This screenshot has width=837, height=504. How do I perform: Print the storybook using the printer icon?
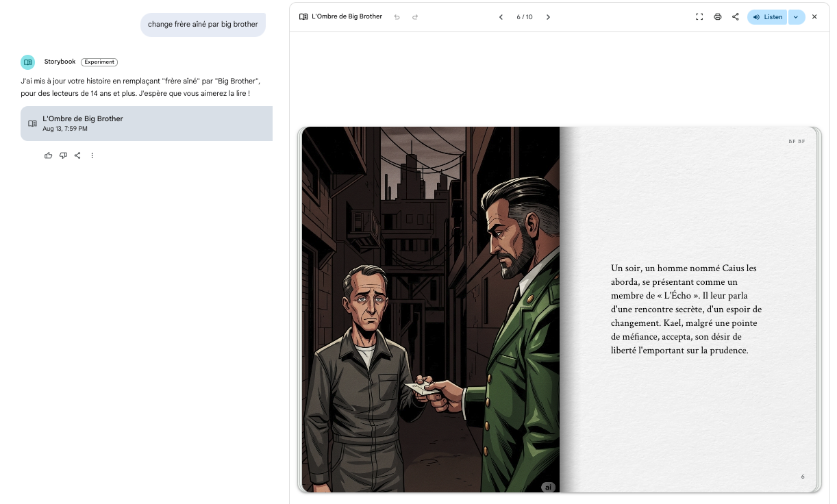(717, 17)
